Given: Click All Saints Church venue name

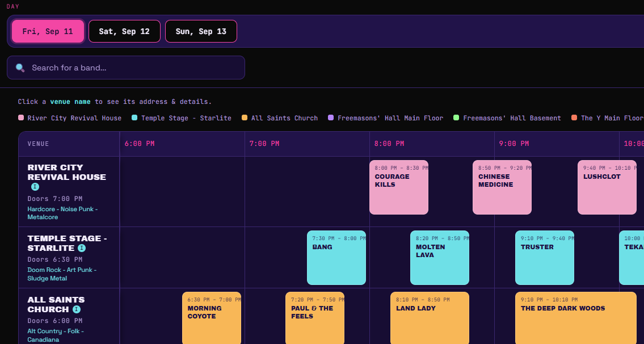Looking at the screenshot, I should click(x=56, y=304).
